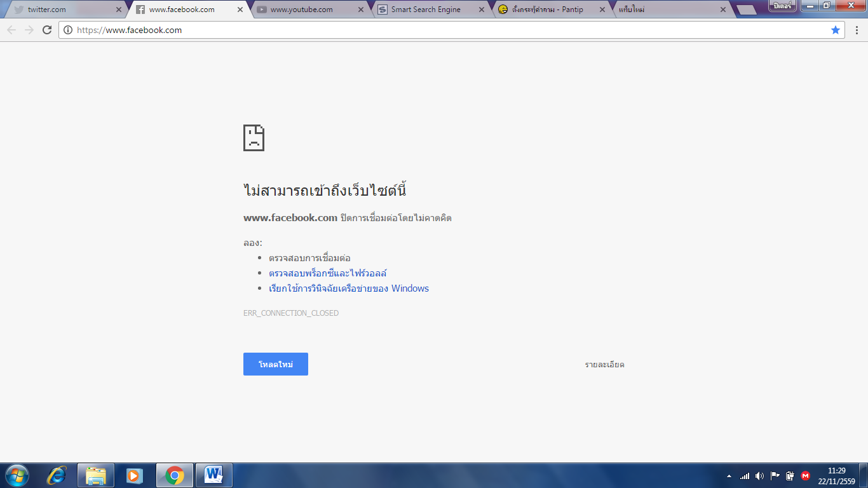
Task: Open the ตรวจสอบพร็อกซีและไฟร์วอลล์ link
Action: [x=328, y=273]
